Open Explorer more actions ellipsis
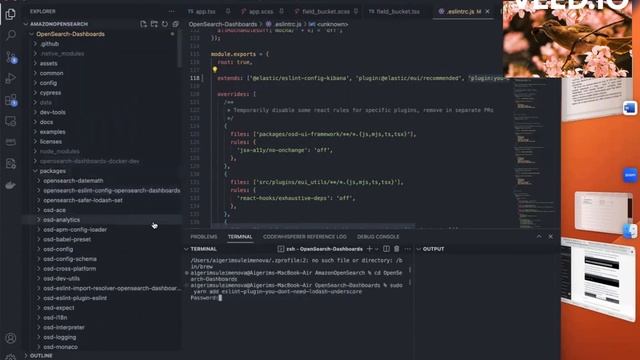 [x=172, y=11]
